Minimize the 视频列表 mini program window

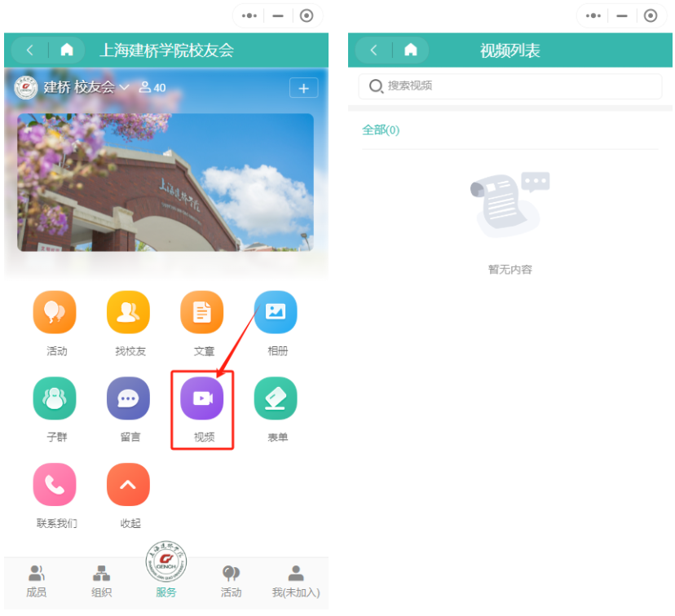click(x=622, y=16)
